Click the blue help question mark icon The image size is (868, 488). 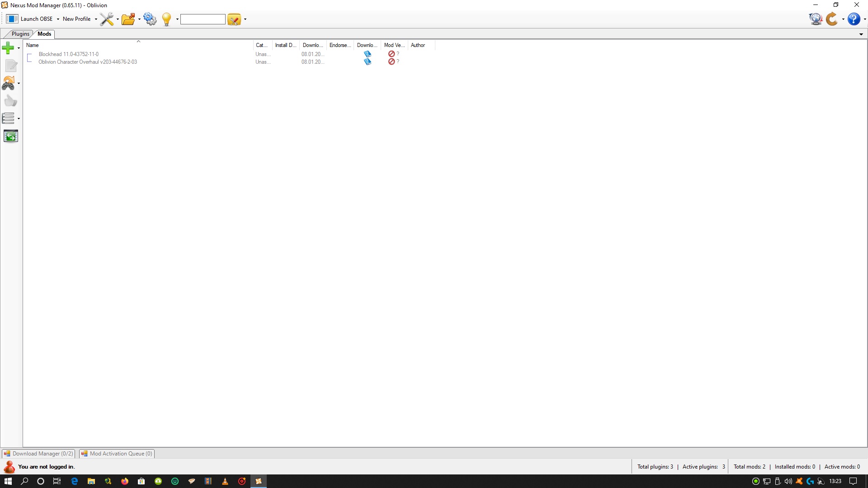click(854, 19)
